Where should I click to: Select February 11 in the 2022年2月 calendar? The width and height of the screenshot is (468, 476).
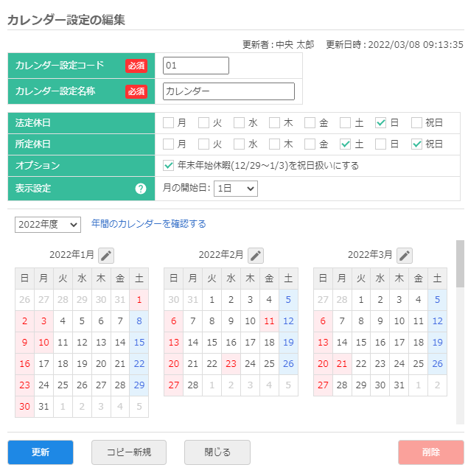pos(269,321)
